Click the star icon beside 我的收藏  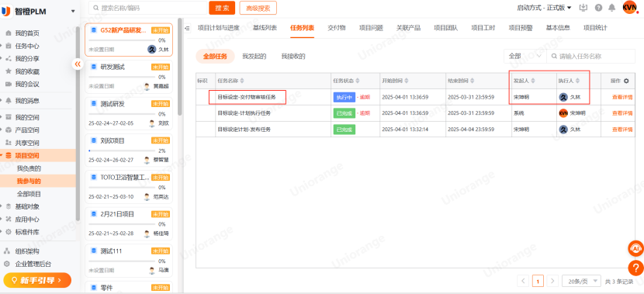click(x=9, y=71)
